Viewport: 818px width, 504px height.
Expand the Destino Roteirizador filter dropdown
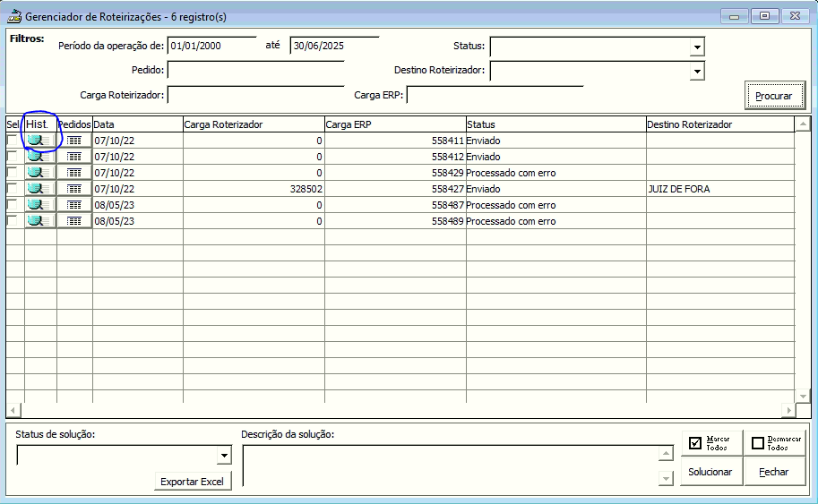click(x=697, y=72)
